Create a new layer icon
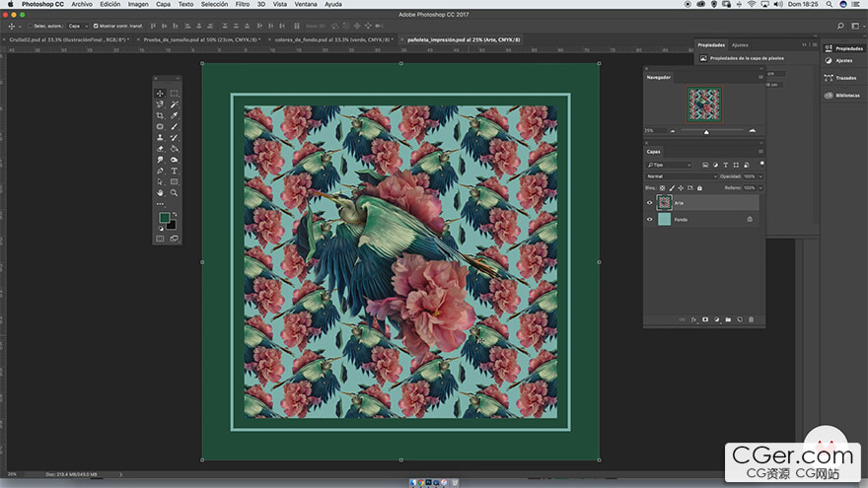The width and height of the screenshot is (868, 488). coord(740,319)
